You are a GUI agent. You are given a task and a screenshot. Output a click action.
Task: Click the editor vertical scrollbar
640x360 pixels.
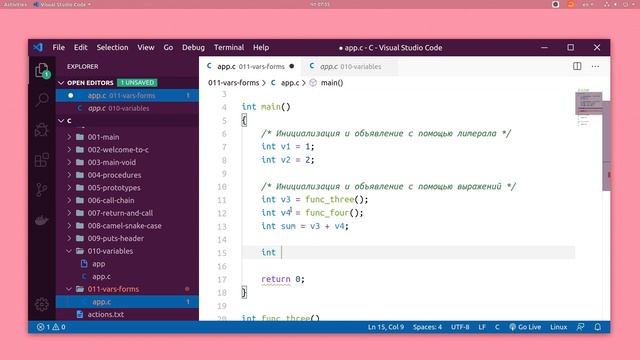(606, 146)
